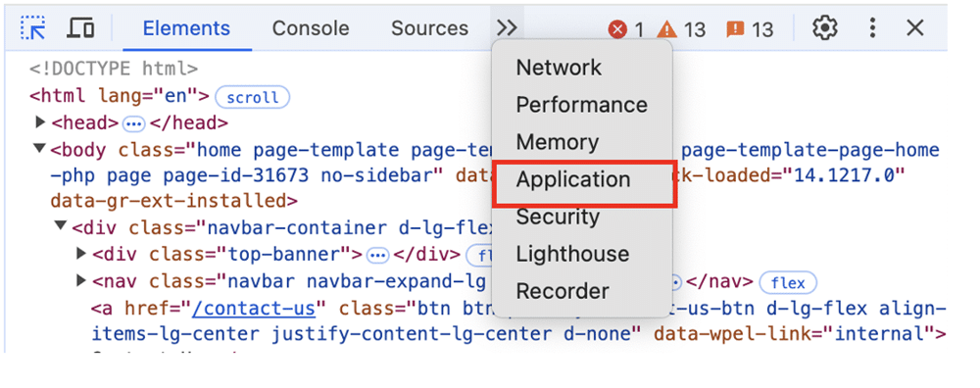The width and height of the screenshot is (980, 388).
Task: Click the issues count badge
Action: 750,29
